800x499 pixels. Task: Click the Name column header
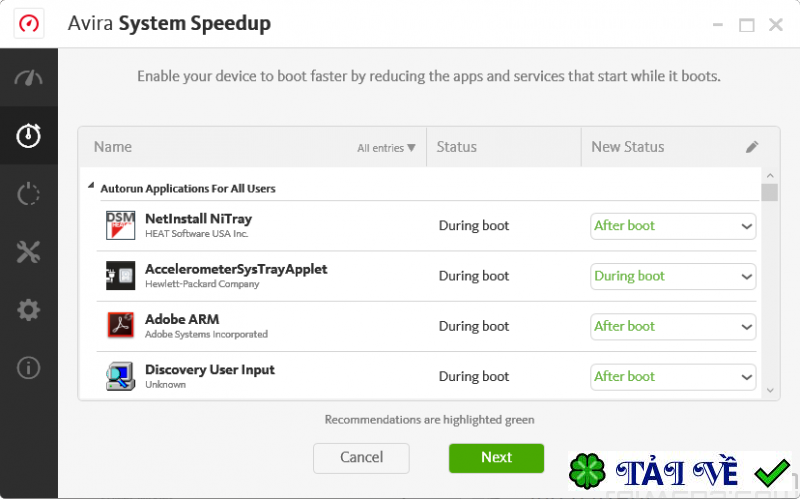point(113,147)
